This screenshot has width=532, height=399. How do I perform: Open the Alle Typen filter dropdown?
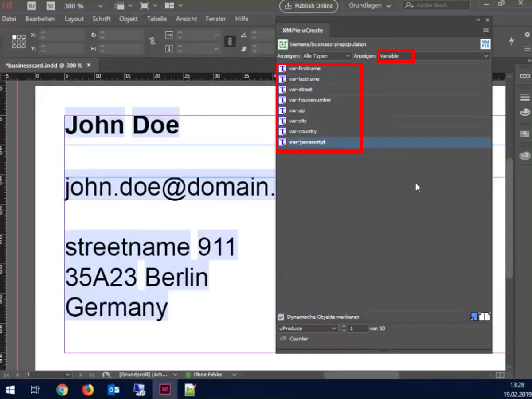pyautogui.click(x=327, y=56)
